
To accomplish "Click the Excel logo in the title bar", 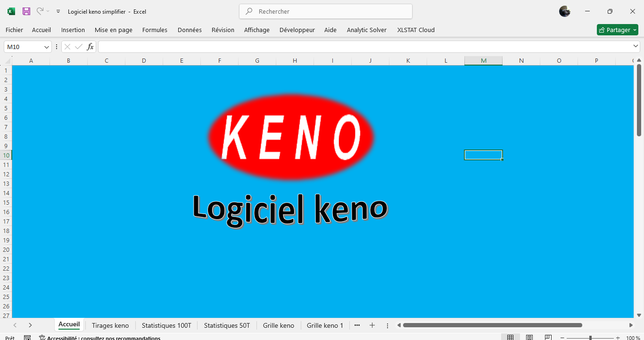I will pos(11,11).
